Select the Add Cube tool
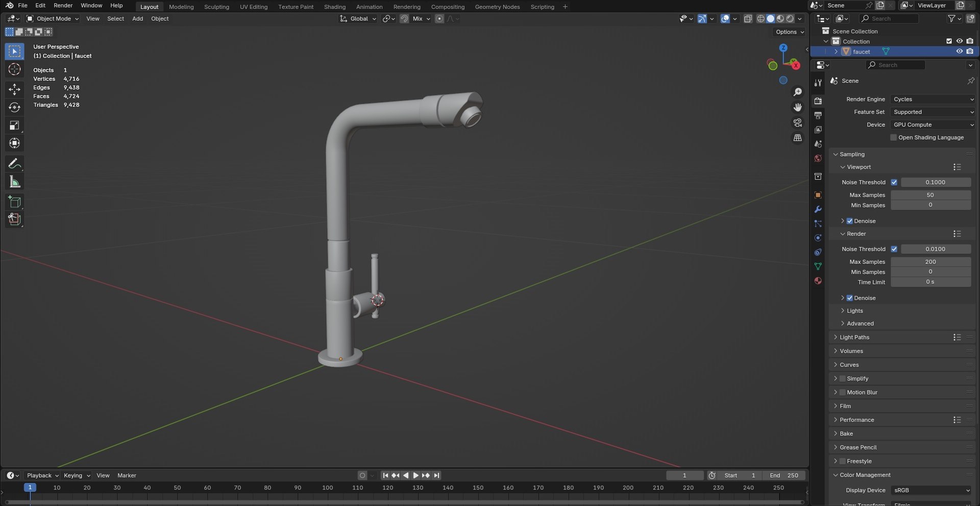 [14, 202]
